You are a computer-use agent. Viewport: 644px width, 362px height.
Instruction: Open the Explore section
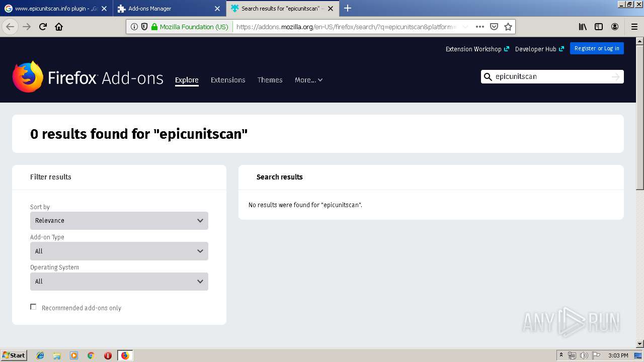(187, 80)
